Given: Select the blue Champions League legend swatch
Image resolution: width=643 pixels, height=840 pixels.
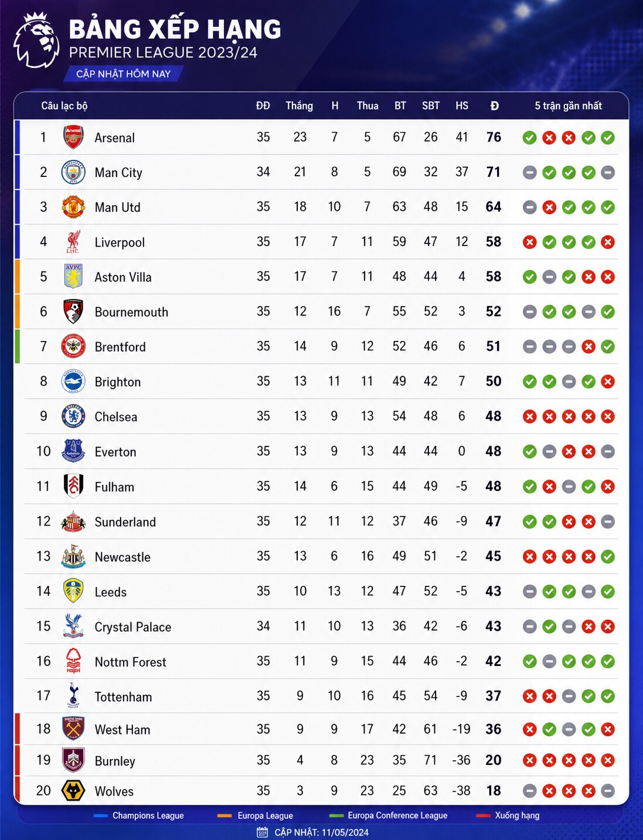Looking at the screenshot, I should (101, 815).
